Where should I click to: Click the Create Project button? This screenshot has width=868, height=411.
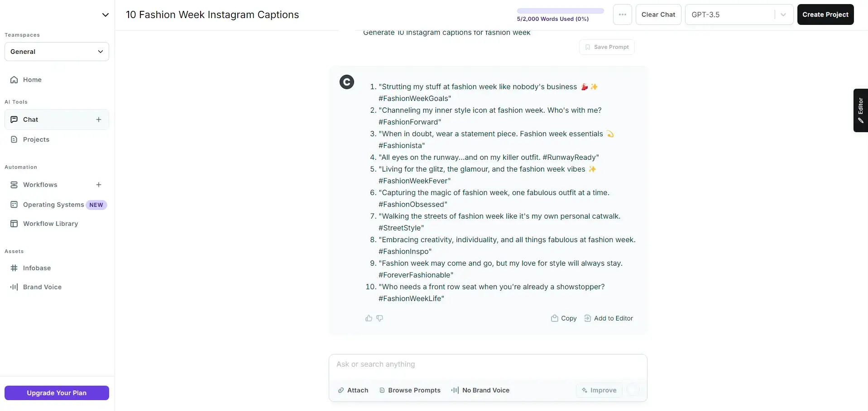tap(825, 14)
